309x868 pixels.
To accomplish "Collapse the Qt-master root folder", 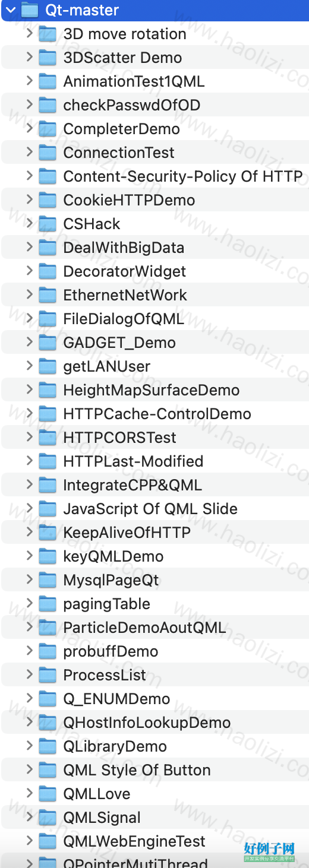I will pos(10,10).
